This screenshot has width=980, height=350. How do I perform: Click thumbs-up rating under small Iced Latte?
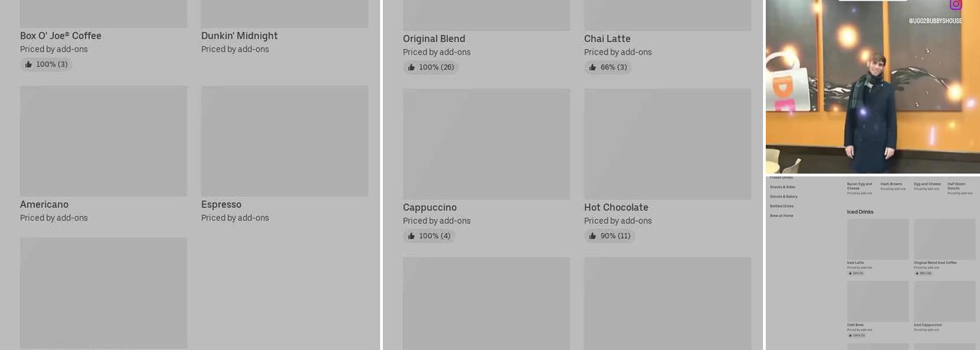pyautogui.click(x=855, y=273)
